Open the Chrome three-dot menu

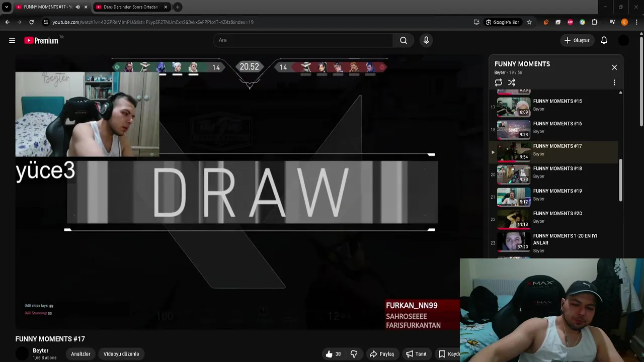pos(636,22)
